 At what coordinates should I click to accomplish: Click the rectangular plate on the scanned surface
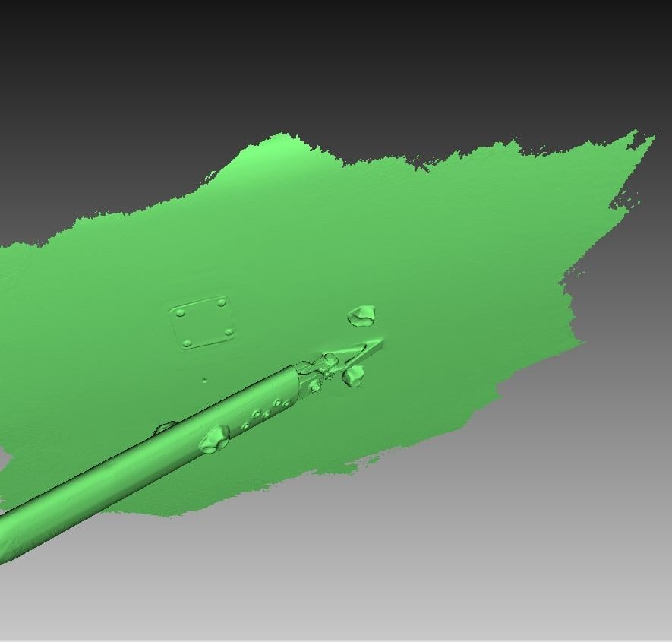tap(203, 322)
